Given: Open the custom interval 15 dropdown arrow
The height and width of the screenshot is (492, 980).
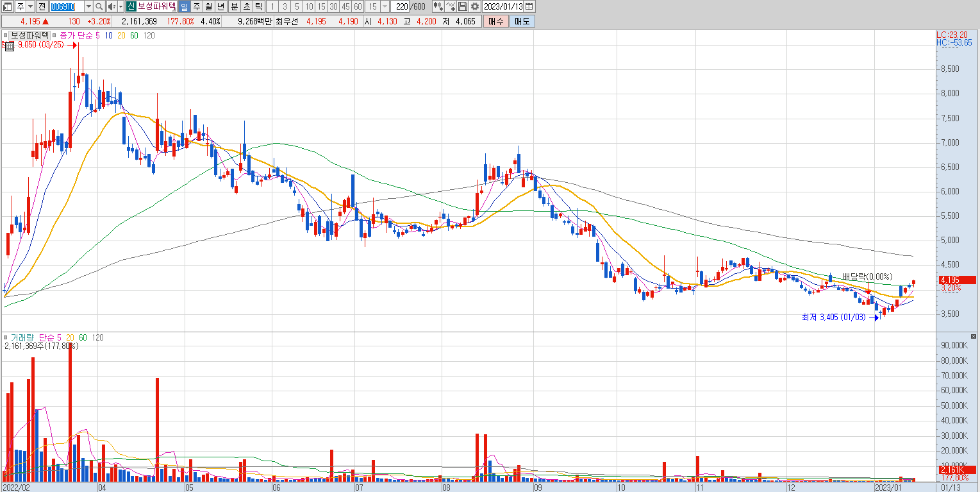Looking at the screenshot, I should click(x=385, y=6).
